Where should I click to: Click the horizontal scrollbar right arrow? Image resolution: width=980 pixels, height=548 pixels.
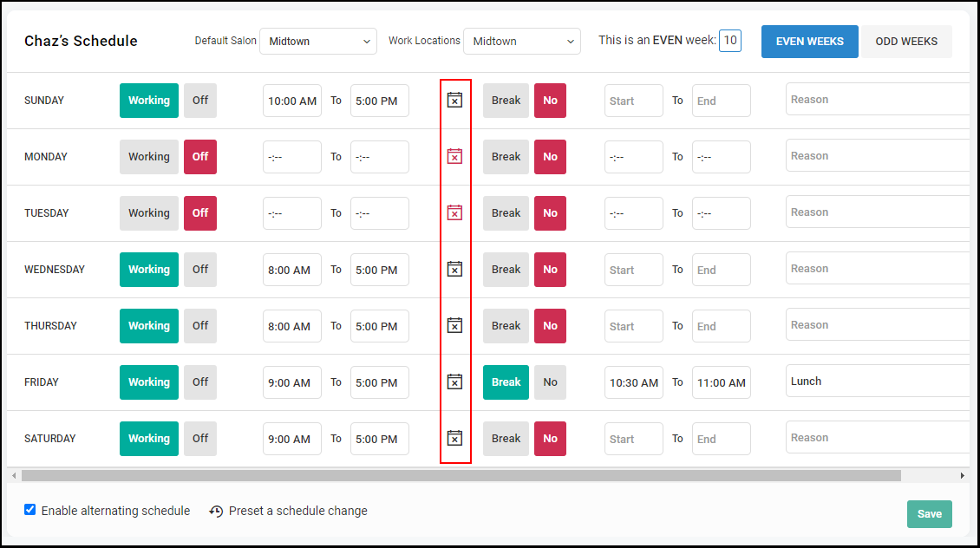963,475
